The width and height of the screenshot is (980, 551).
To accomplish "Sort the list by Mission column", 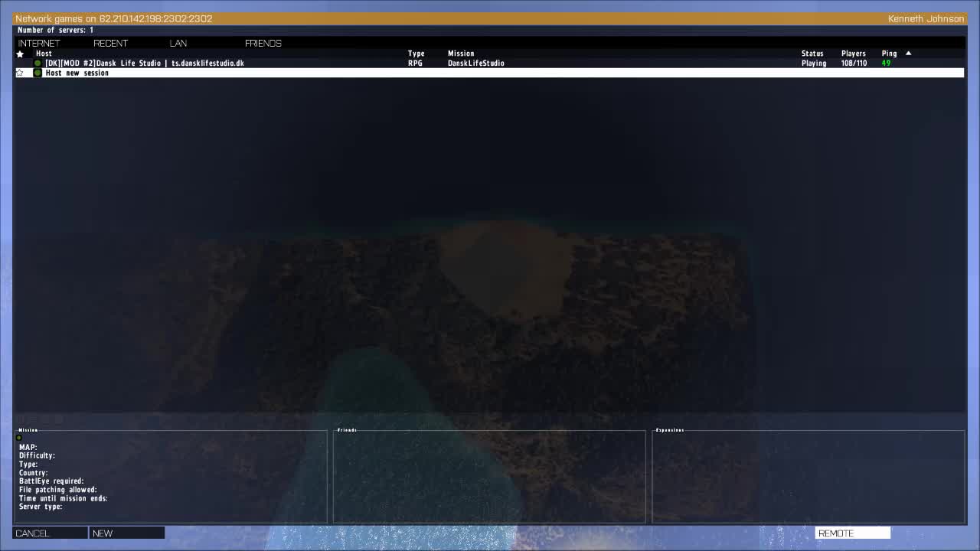I will [x=461, y=54].
